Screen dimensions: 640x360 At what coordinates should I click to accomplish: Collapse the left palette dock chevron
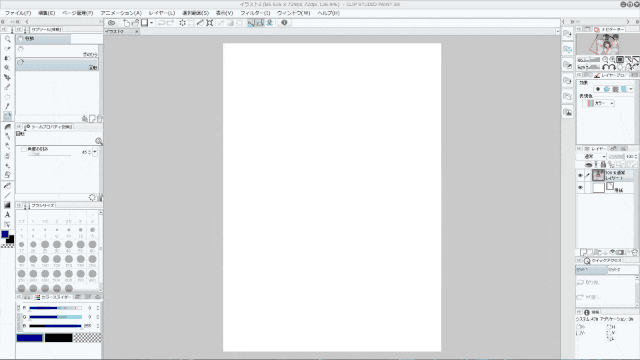[x=27, y=22]
